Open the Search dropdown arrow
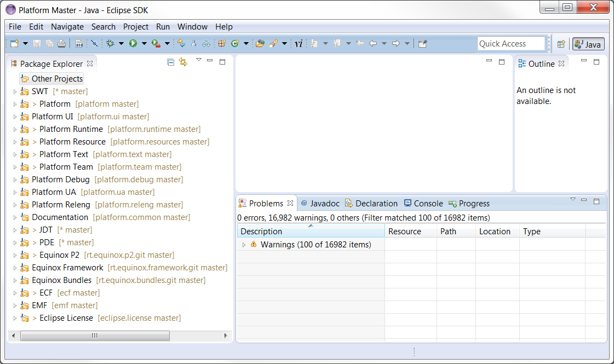614x364 pixels. coord(284,43)
